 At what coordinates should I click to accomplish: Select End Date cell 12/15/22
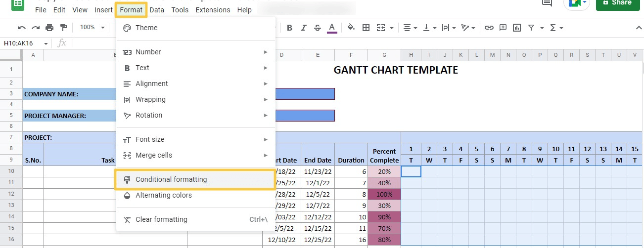point(318,228)
